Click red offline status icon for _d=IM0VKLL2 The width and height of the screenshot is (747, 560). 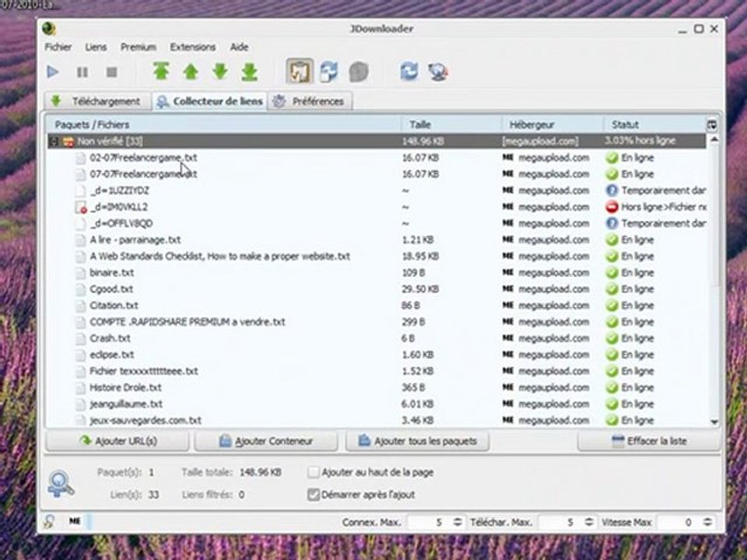(x=612, y=207)
